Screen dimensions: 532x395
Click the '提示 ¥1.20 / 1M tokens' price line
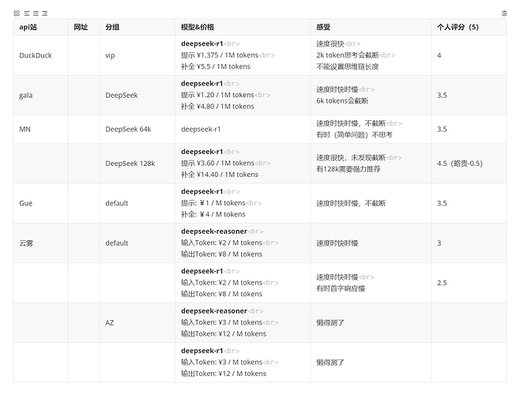click(217, 95)
